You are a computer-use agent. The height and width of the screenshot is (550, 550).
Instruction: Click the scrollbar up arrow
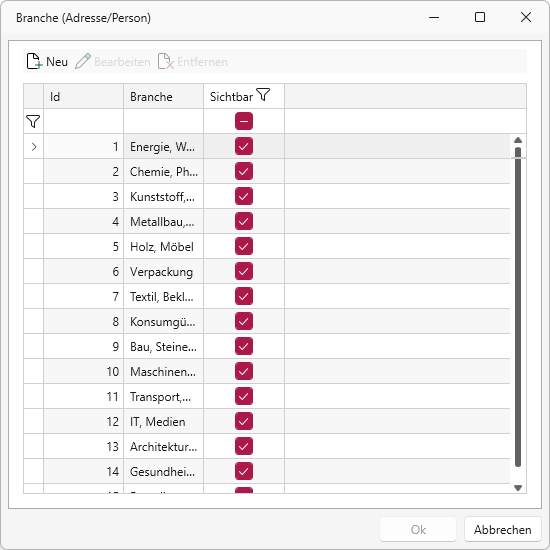click(518, 140)
